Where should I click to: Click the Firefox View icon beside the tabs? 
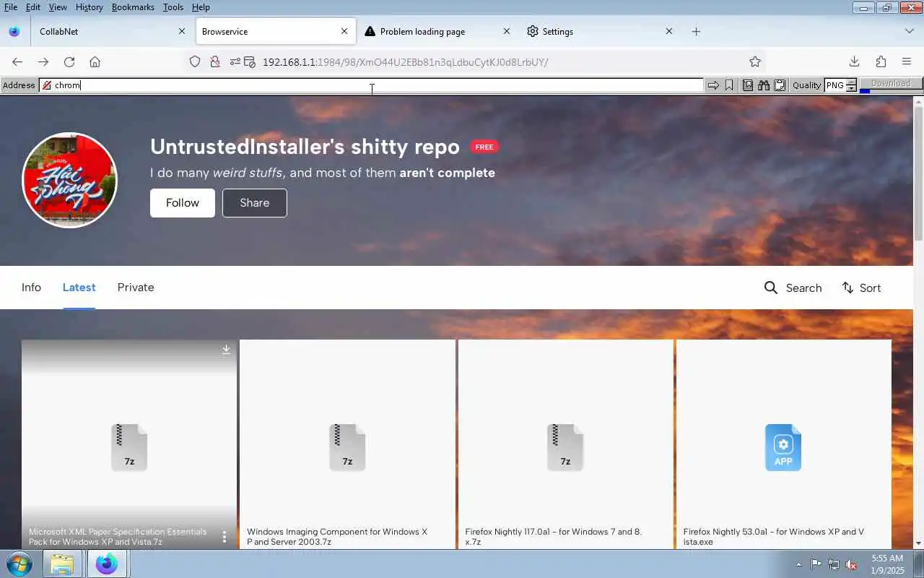point(14,32)
